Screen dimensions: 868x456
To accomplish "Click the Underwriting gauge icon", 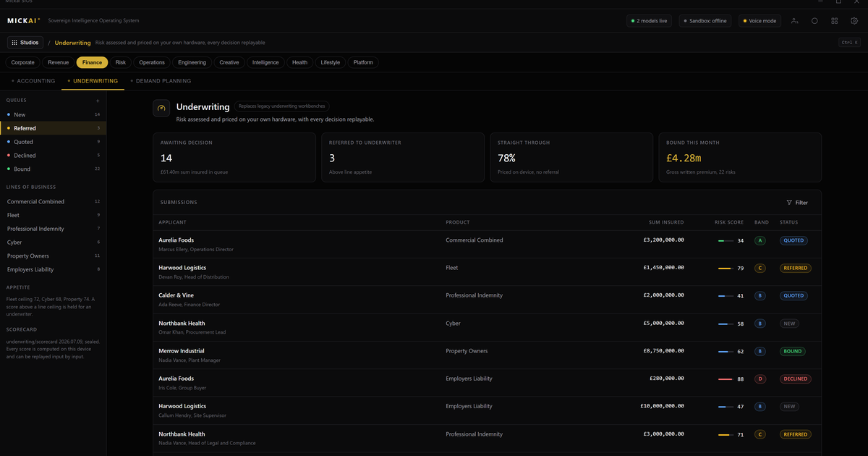I will coord(161,108).
